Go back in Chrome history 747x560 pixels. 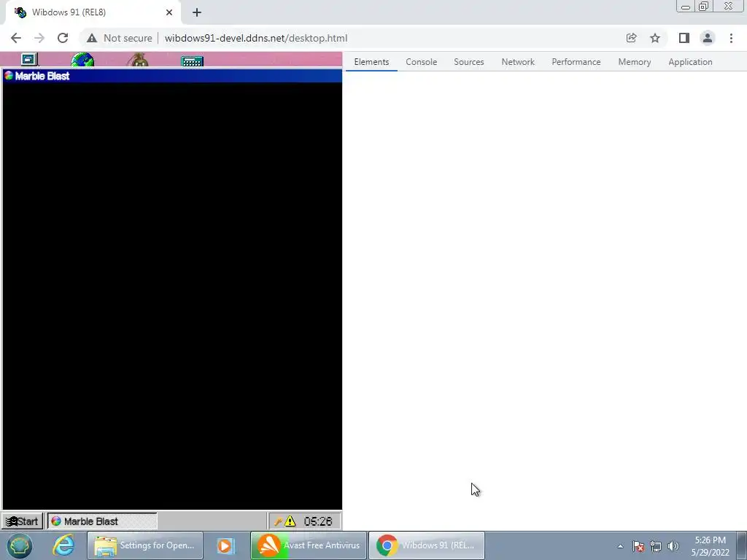[x=16, y=38]
